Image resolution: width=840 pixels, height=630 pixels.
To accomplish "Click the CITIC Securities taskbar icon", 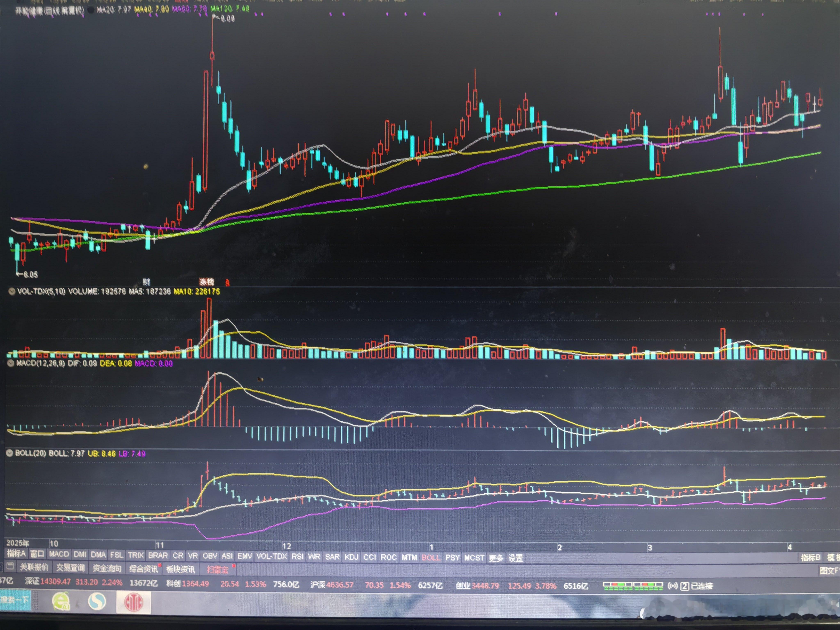I will [x=133, y=602].
